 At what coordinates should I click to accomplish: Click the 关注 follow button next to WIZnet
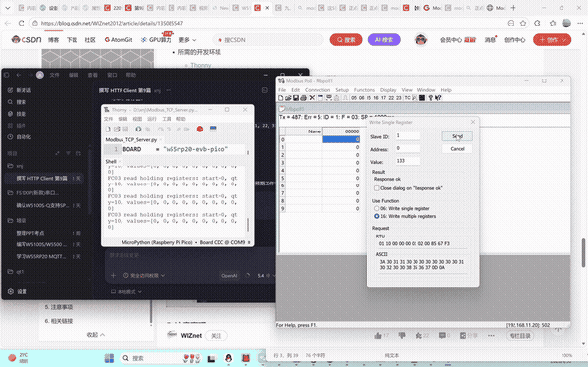pyautogui.click(x=216, y=336)
